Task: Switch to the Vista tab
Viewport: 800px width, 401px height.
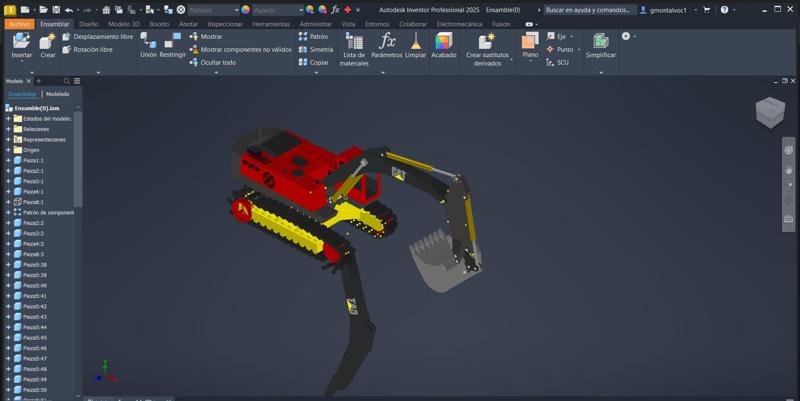Action: pyautogui.click(x=348, y=24)
